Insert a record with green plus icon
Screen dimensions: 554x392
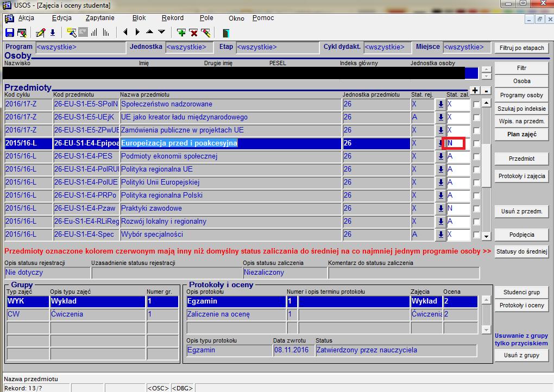[x=181, y=33]
